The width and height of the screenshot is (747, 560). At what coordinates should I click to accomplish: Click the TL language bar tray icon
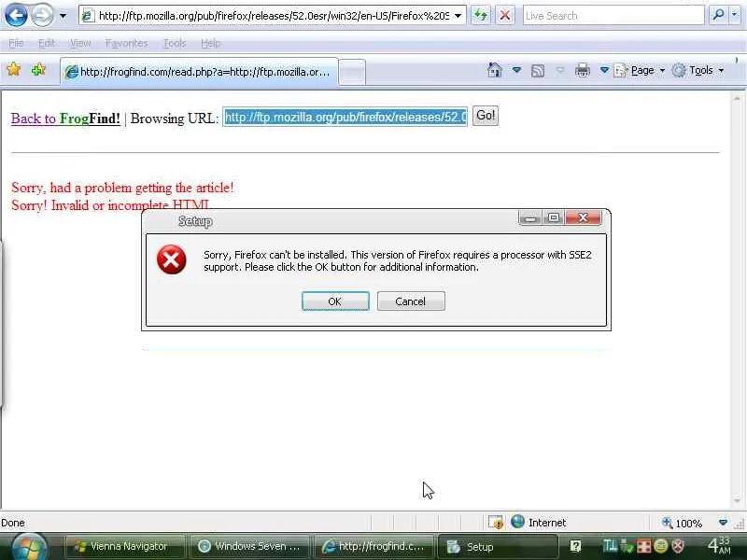click(610, 545)
